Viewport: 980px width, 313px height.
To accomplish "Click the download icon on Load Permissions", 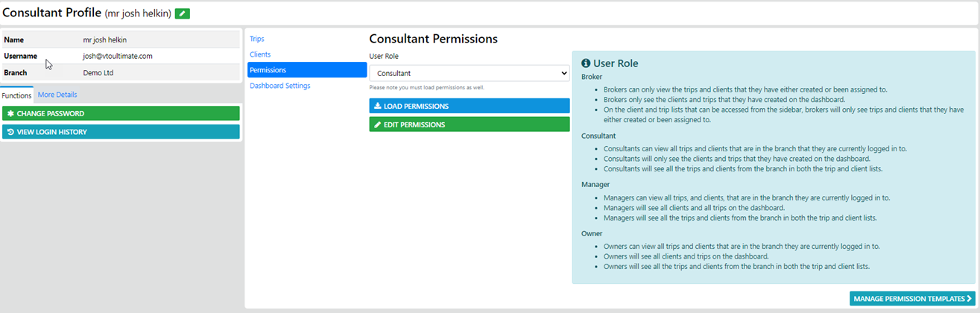I will [378, 107].
